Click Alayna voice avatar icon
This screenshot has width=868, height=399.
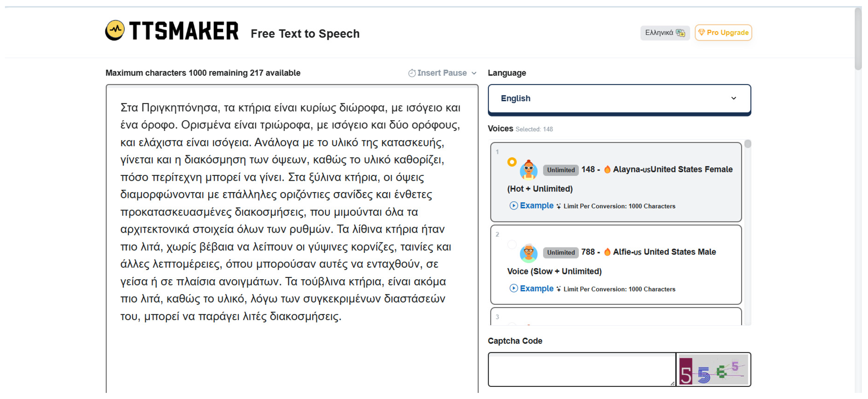(528, 169)
